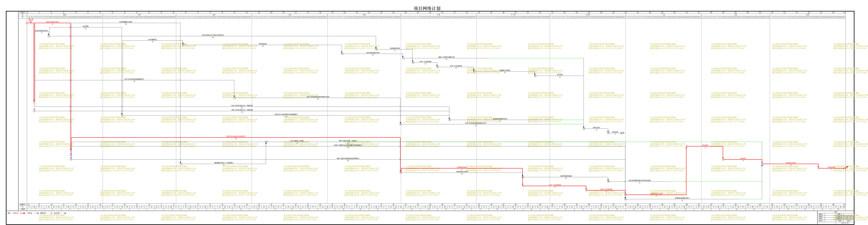Select node 24 before 电气调试
Image resolution: width=868 pixels, height=225 pixels.
point(535,76)
